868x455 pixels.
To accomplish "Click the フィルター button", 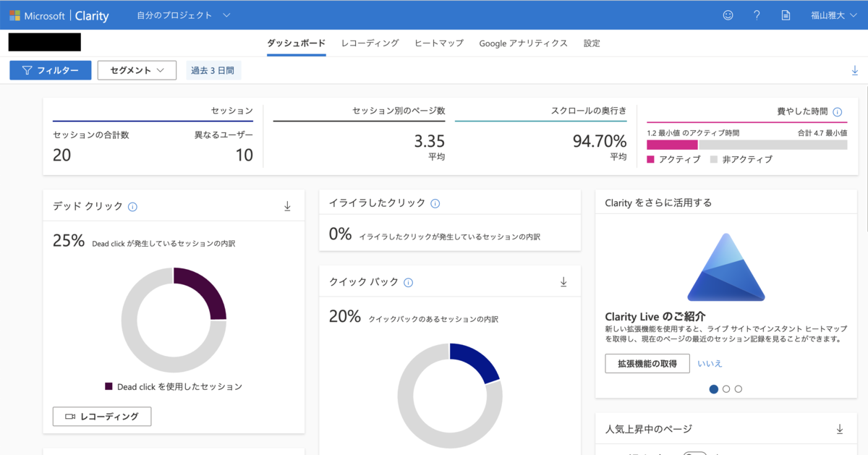I will point(50,70).
